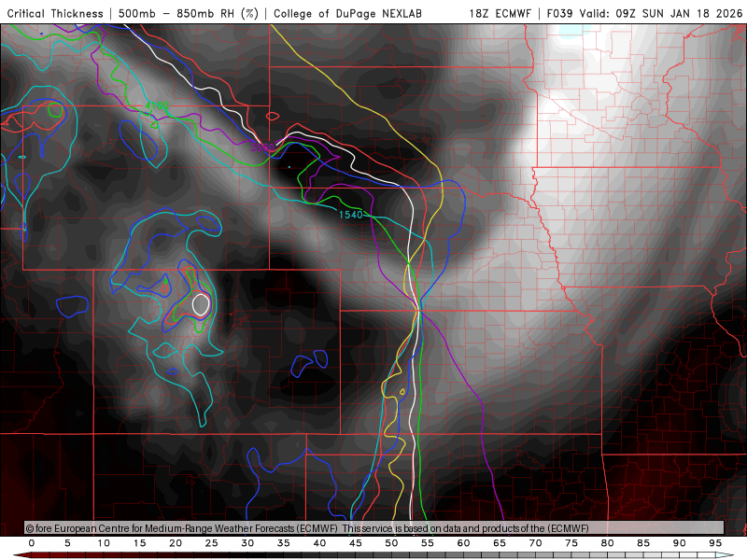The height and width of the screenshot is (560, 747).
Task: Select the purple '2560' contour label
Action: click(262, 147)
